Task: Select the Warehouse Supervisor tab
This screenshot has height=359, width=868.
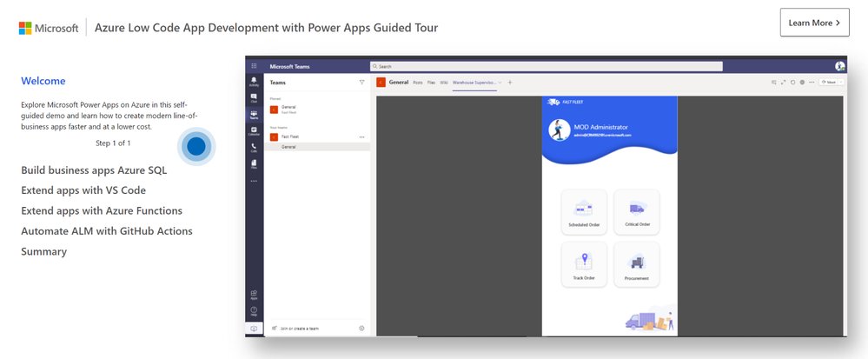Action: coord(474,82)
